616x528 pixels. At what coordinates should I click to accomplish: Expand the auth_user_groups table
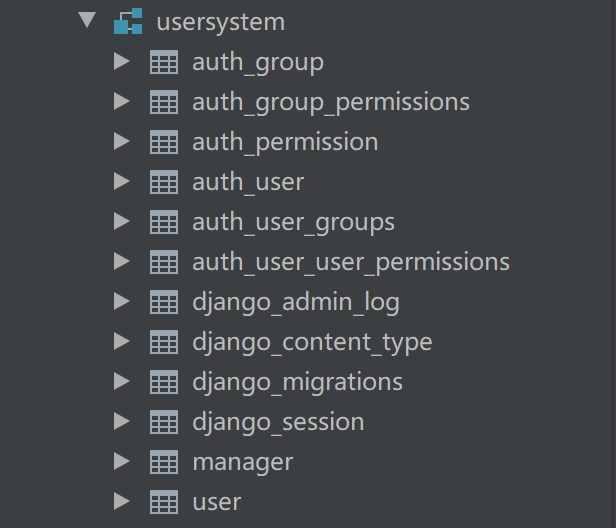[121, 221]
